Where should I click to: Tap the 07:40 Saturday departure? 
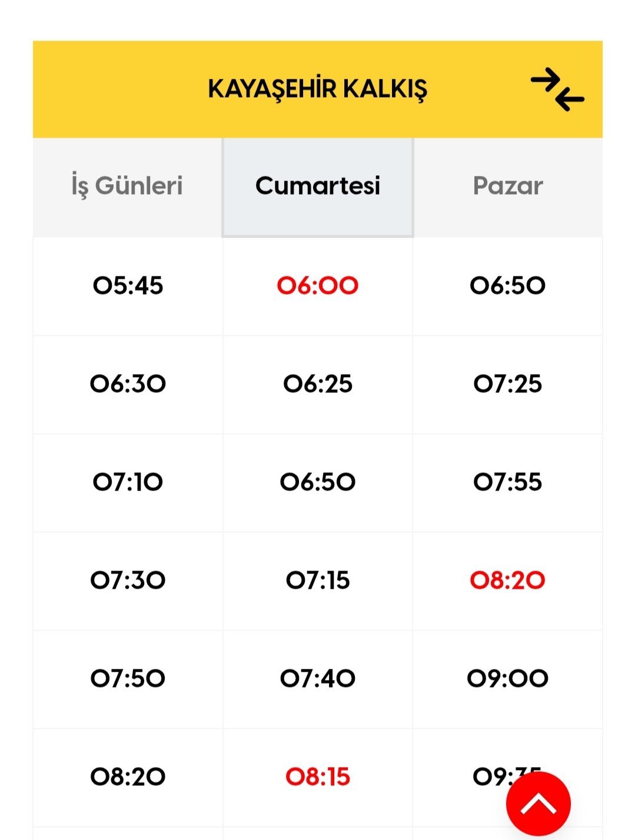(318, 679)
